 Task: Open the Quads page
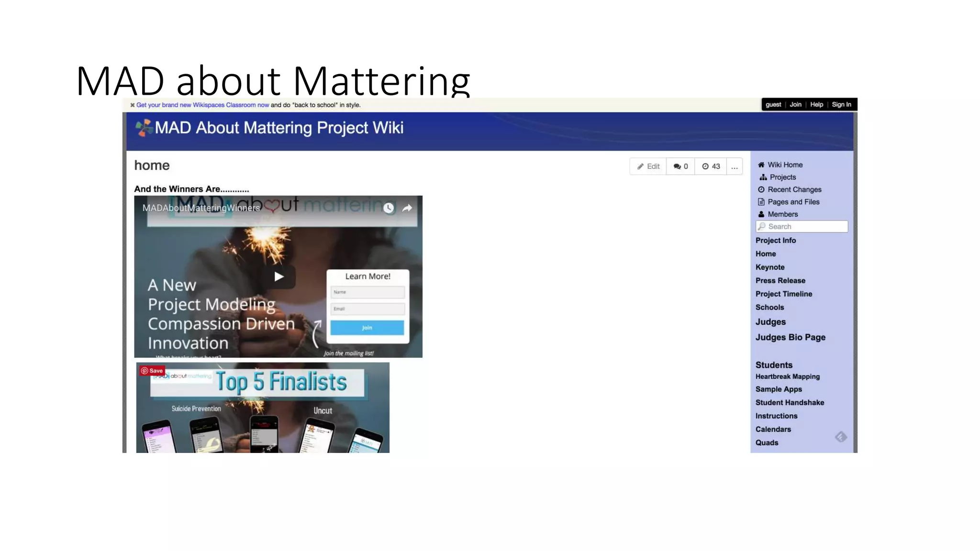click(x=767, y=443)
